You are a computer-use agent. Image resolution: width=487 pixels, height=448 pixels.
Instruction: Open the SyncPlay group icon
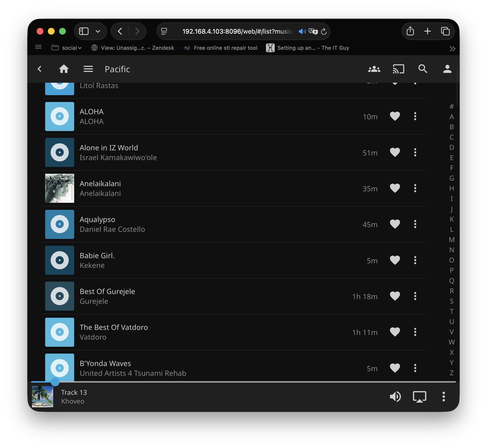pos(374,69)
